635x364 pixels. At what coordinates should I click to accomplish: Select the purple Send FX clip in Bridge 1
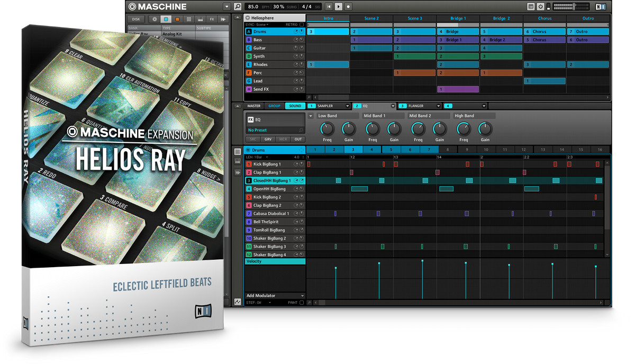(458, 89)
